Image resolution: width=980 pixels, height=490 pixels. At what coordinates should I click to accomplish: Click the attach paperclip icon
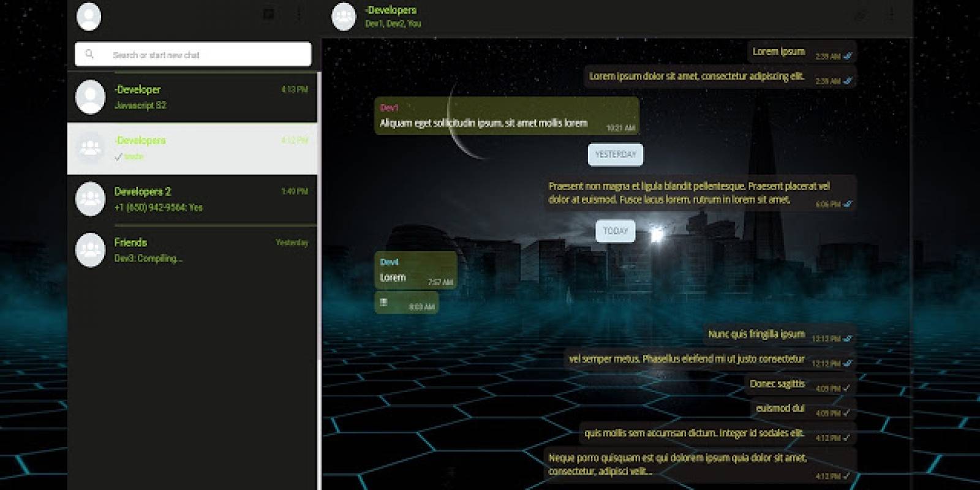point(861,15)
